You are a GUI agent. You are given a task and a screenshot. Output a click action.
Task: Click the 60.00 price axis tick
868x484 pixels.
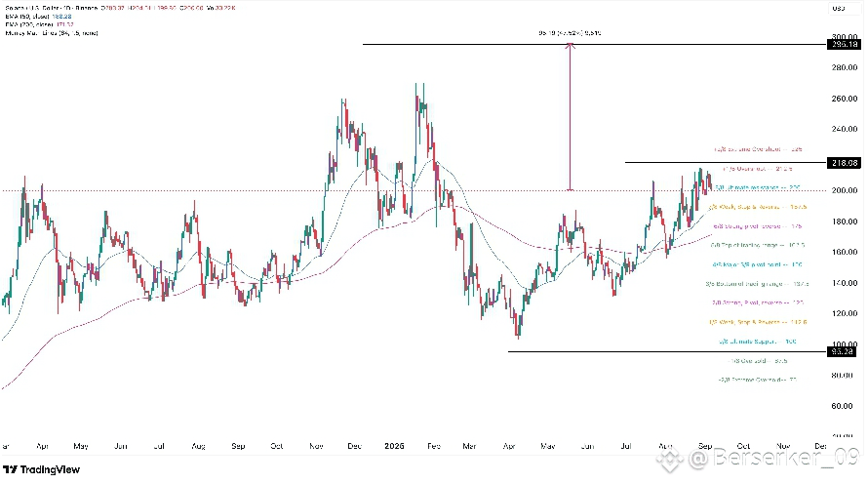point(843,406)
